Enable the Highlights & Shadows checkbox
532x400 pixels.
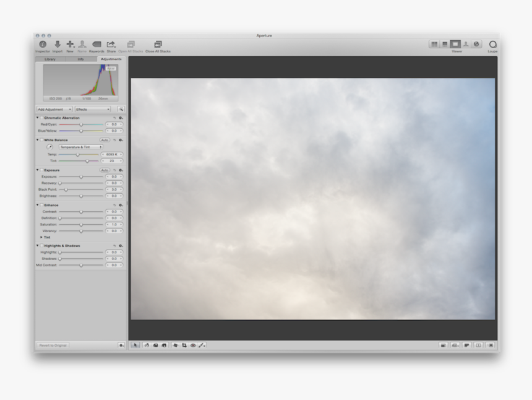click(x=41, y=245)
